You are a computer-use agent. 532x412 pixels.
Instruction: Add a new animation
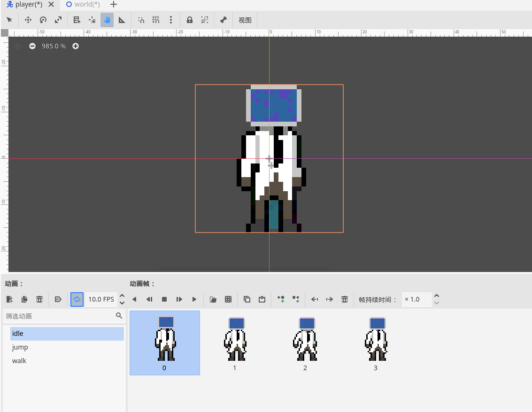tap(9, 299)
